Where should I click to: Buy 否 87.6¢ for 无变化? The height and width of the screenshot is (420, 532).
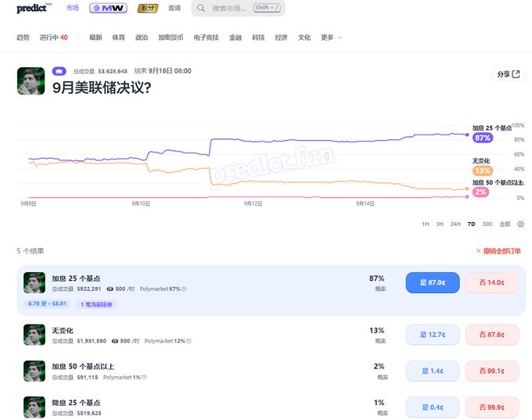(492, 335)
